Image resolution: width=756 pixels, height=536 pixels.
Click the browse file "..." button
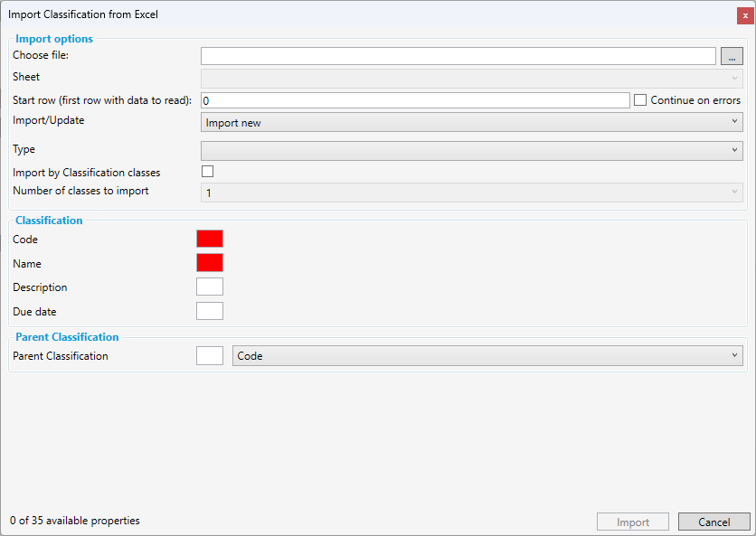[732, 55]
